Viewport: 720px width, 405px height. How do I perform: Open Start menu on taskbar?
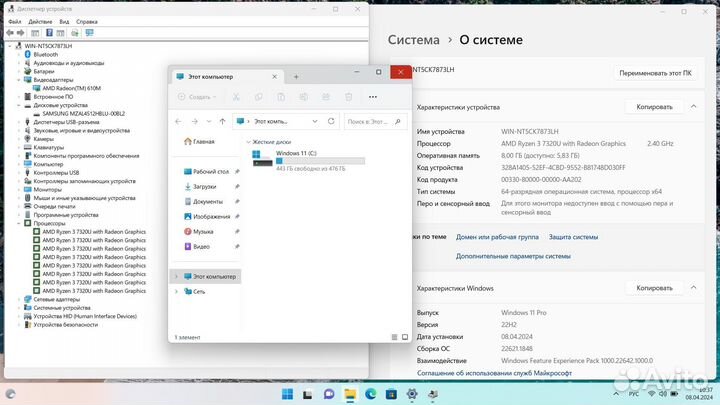coord(287,394)
